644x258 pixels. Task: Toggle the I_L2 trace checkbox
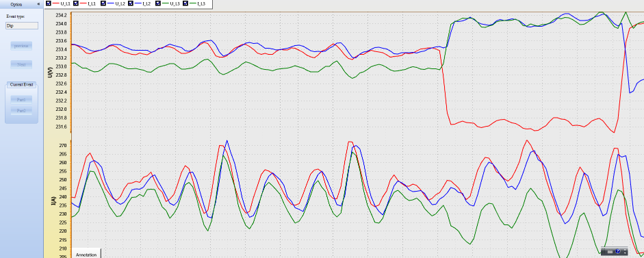pyautogui.click(x=131, y=3)
